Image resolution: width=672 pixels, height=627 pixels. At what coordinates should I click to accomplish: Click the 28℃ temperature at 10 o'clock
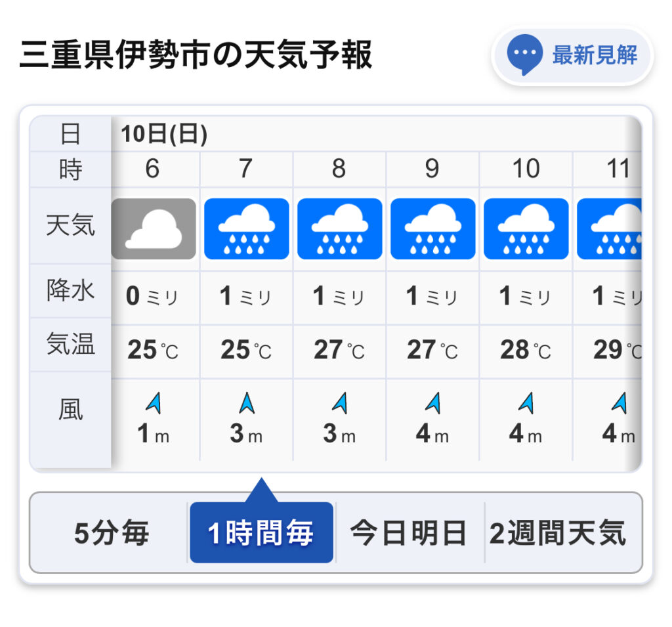click(x=526, y=350)
